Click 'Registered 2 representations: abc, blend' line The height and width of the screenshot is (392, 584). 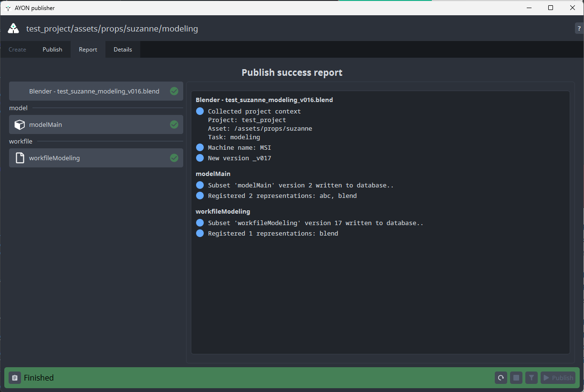point(282,196)
